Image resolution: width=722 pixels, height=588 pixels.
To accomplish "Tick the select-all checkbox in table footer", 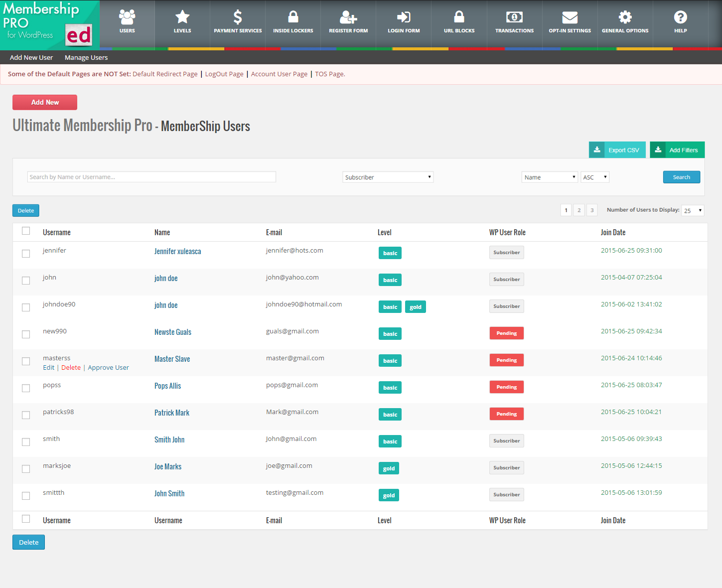I will tap(26, 519).
